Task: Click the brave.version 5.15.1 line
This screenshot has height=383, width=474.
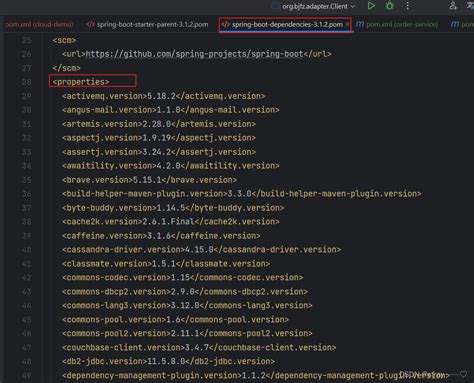Action: (x=149, y=180)
